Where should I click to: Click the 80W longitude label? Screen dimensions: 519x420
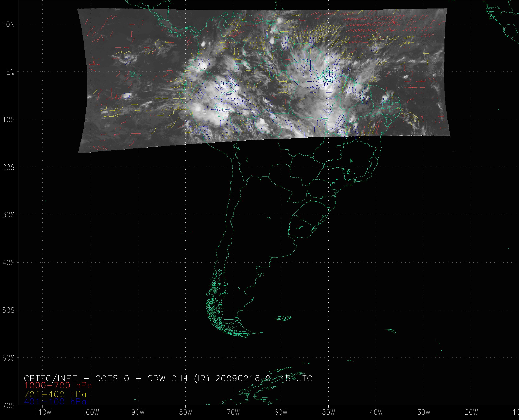click(186, 412)
